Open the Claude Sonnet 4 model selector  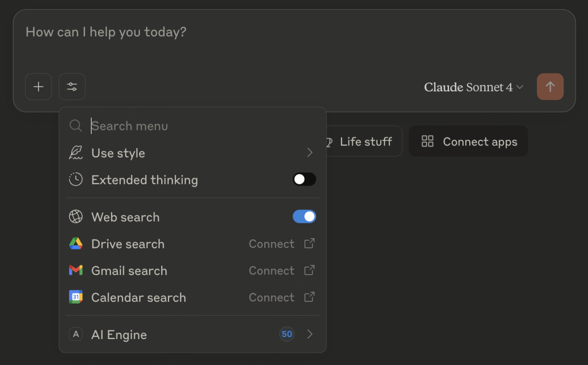tap(474, 87)
